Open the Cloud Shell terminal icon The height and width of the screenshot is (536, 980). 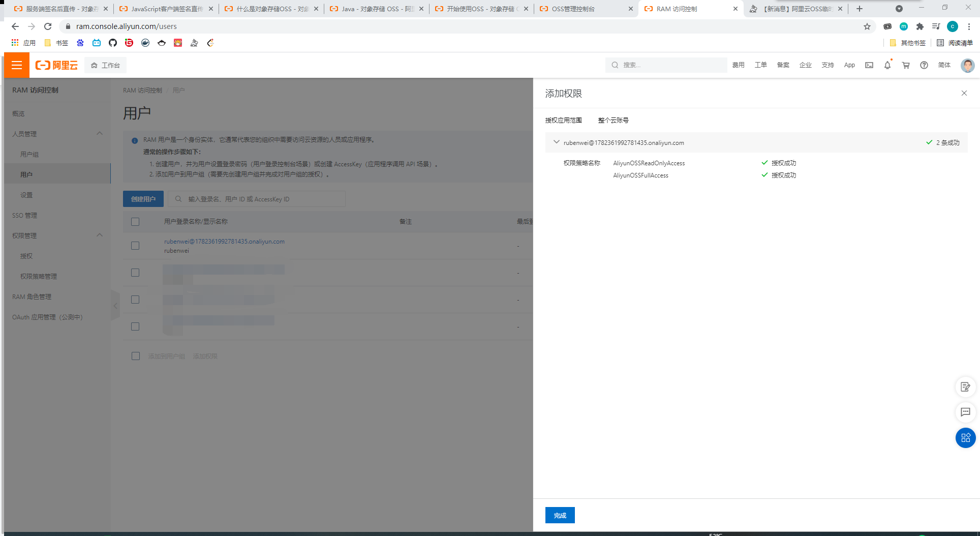pyautogui.click(x=869, y=65)
